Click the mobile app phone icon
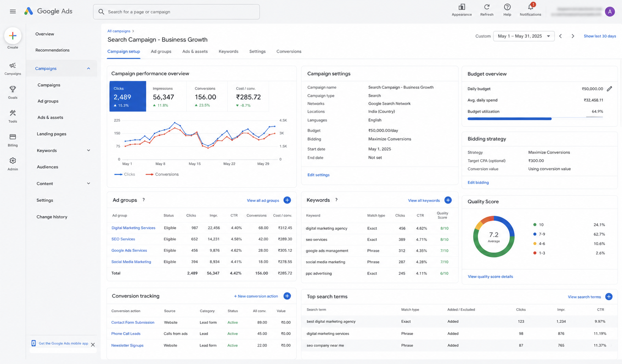The image size is (622, 364). 33,343
